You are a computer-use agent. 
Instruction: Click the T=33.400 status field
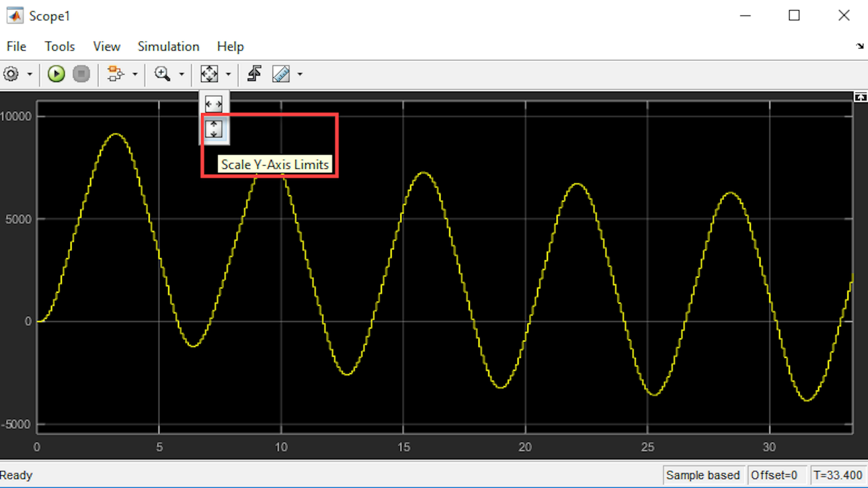[x=838, y=475]
